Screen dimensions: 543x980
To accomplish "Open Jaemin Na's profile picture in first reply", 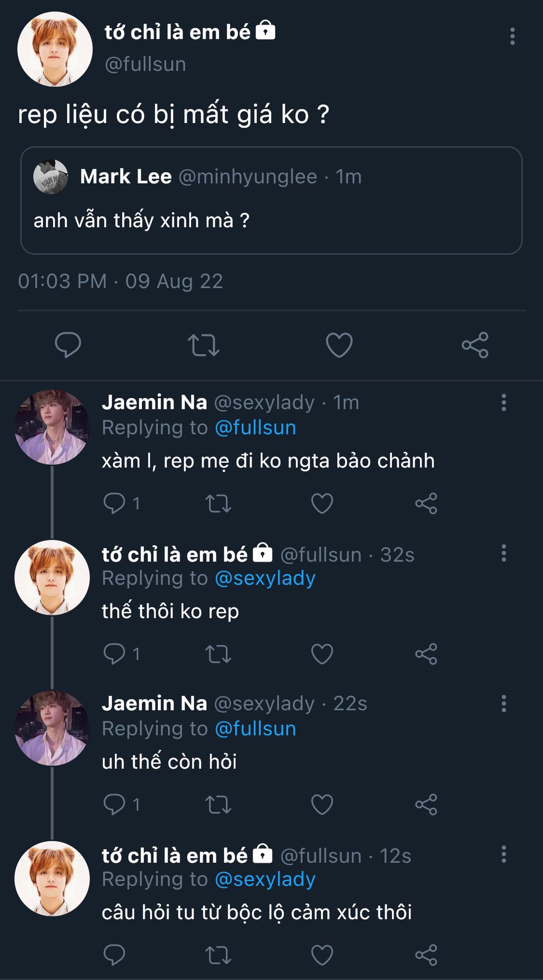I will pyautogui.click(x=52, y=427).
